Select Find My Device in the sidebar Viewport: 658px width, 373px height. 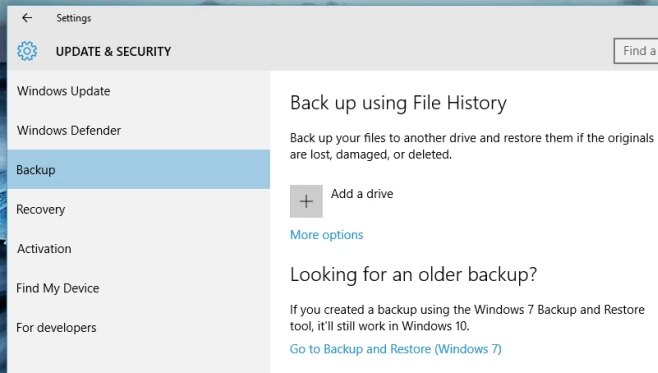pyautogui.click(x=138, y=288)
